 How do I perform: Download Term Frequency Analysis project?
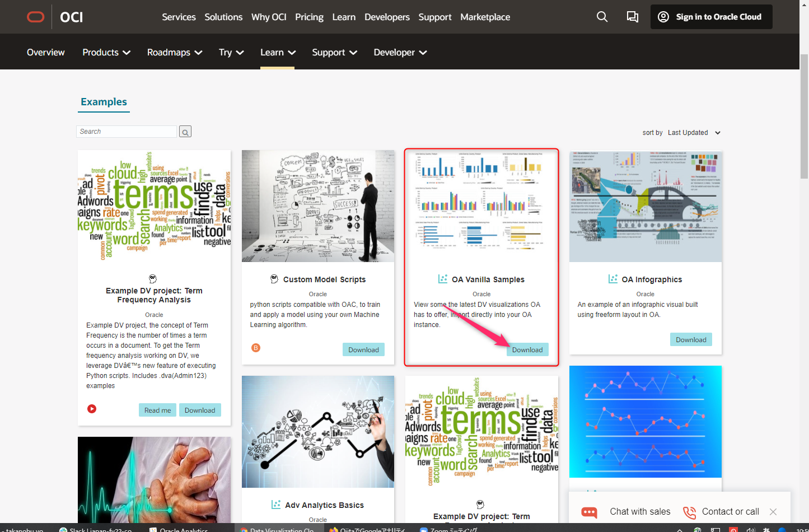click(x=200, y=410)
